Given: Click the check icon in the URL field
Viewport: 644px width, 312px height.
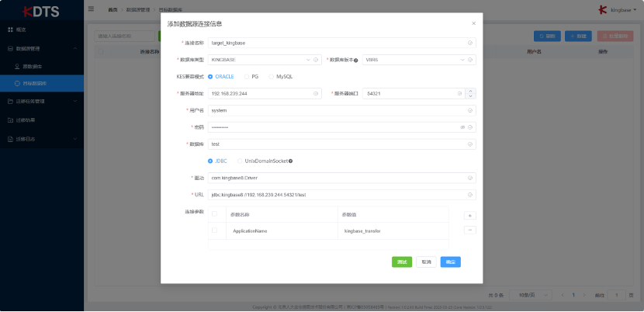Looking at the screenshot, I should coord(470,195).
